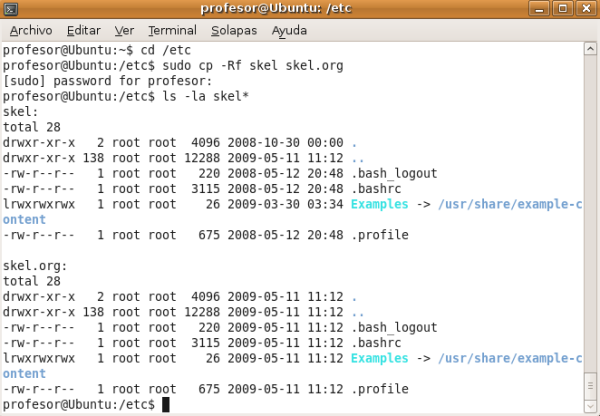600x416 pixels.
Task: Open the Editar menu
Action: (x=83, y=30)
